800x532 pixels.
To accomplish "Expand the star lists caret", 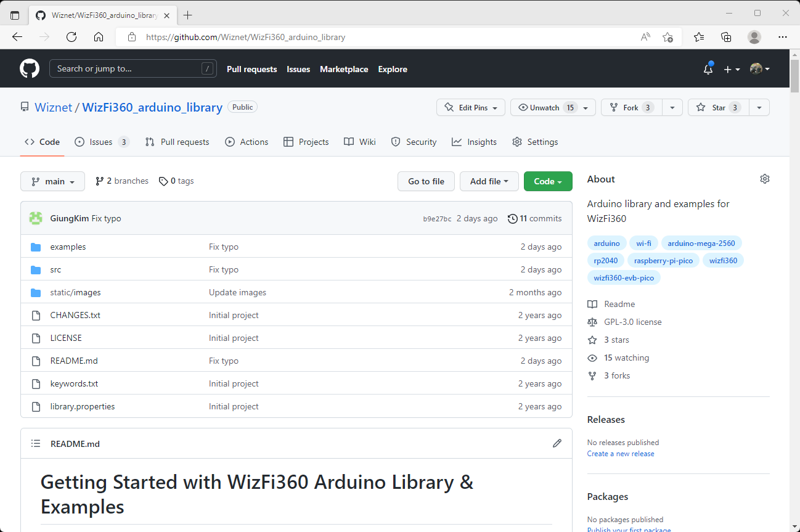I will pyautogui.click(x=759, y=107).
